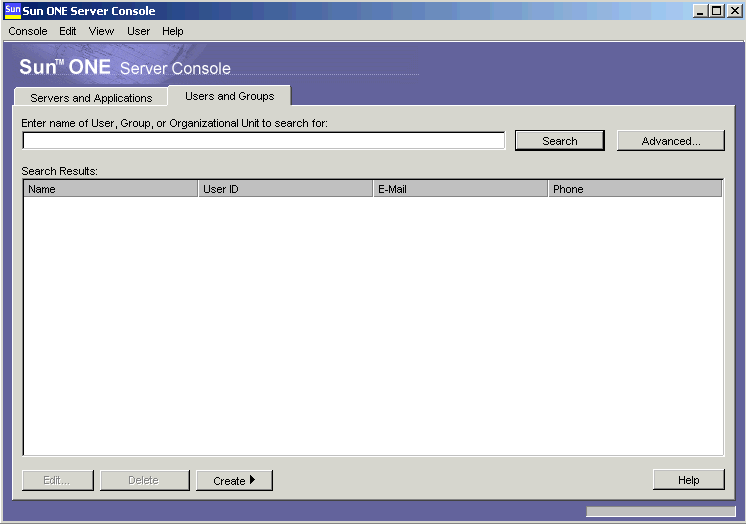Focus the user search text field
746x524 pixels.
click(x=264, y=140)
